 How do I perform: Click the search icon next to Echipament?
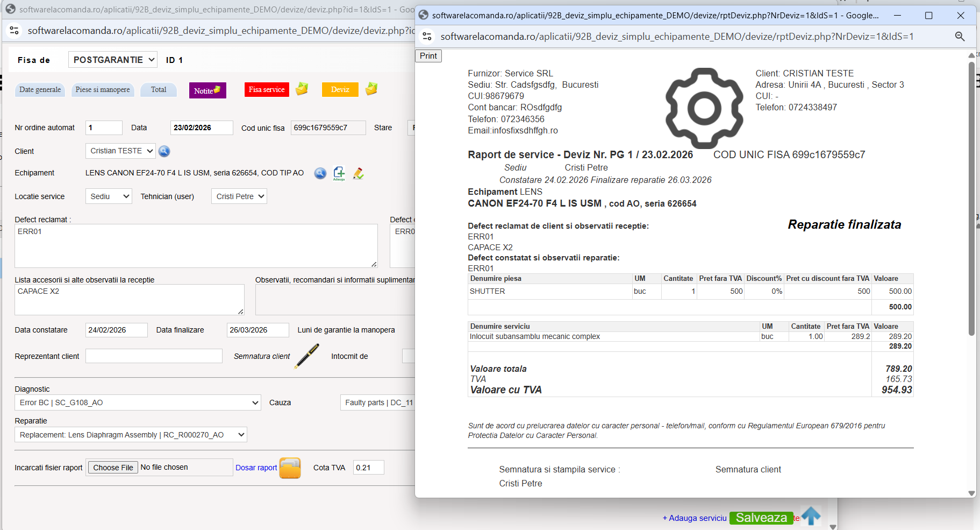coord(320,173)
